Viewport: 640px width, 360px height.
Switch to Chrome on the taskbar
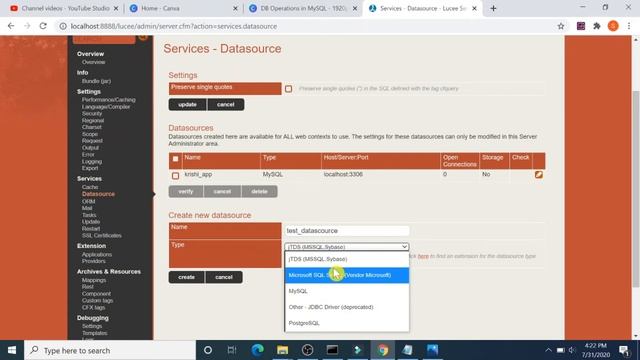coord(382,350)
